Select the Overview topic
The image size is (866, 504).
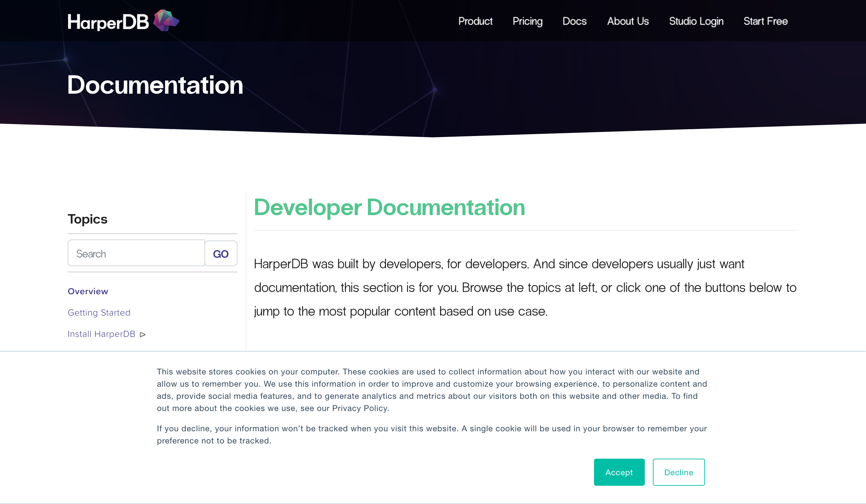[88, 291]
